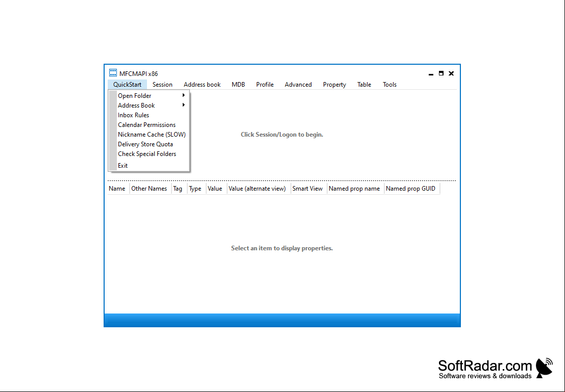The height and width of the screenshot is (392, 565).
Task: Click the MFCMAPI application icon in title bar
Action: 113,73
